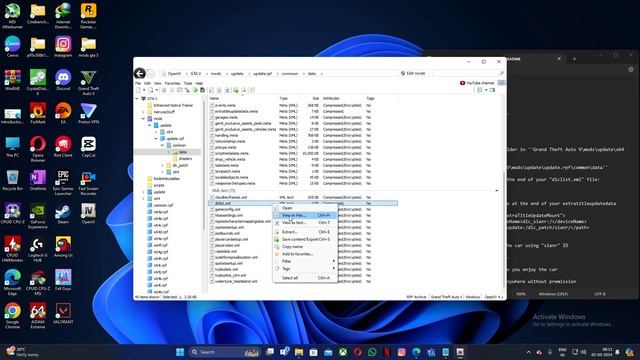
Task: Open Steam desktop icon
Action: [63, 213]
